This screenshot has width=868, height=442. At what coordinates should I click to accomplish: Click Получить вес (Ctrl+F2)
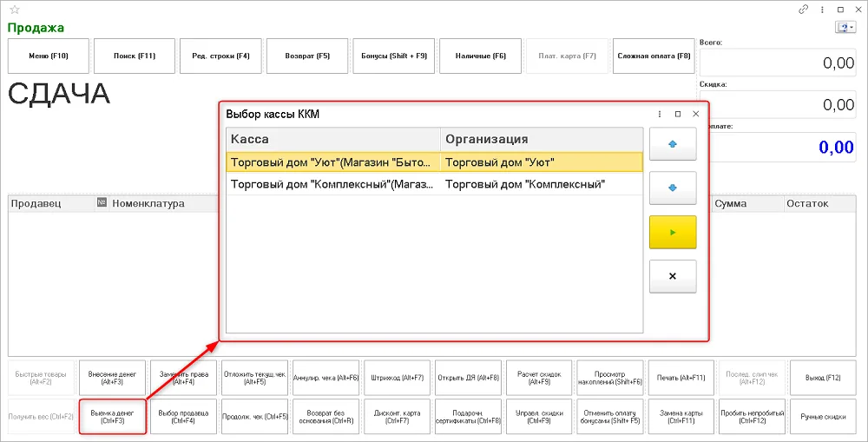click(42, 417)
